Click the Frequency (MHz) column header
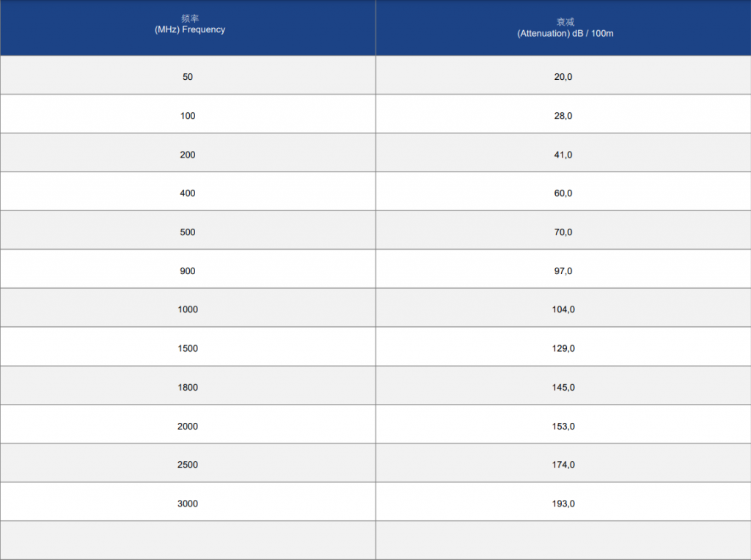The height and width of the screenshot is (560, 751). click(188, 28)
